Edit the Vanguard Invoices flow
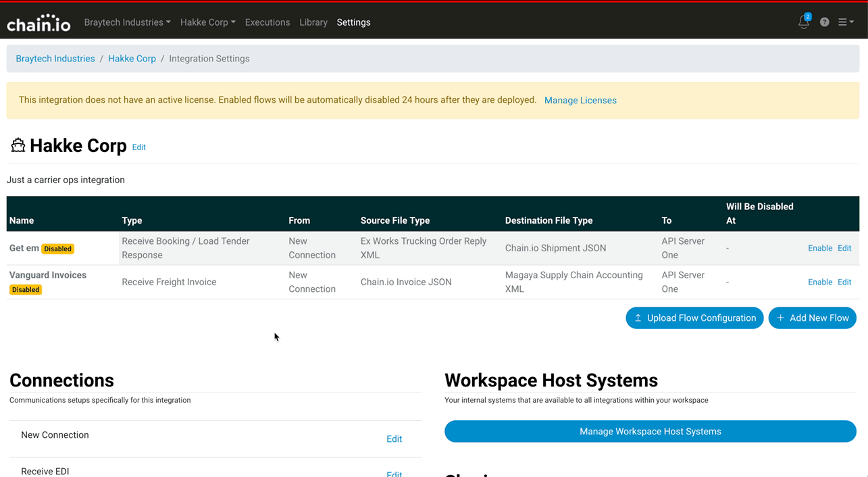868x477 pixels. [844, 282]
